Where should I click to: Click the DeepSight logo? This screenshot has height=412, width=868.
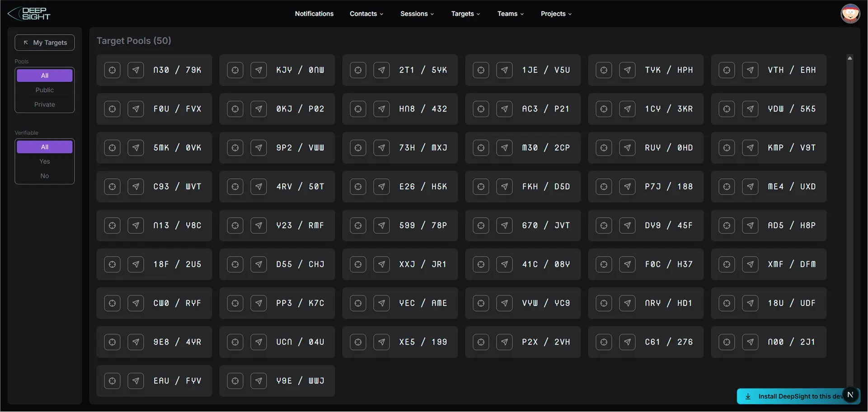pyautogui.click(x=29, y=14)
